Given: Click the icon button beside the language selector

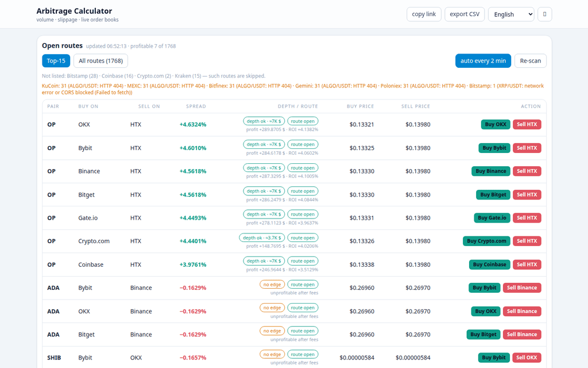Looking at the screenshot, I should (x=544, y=14).
